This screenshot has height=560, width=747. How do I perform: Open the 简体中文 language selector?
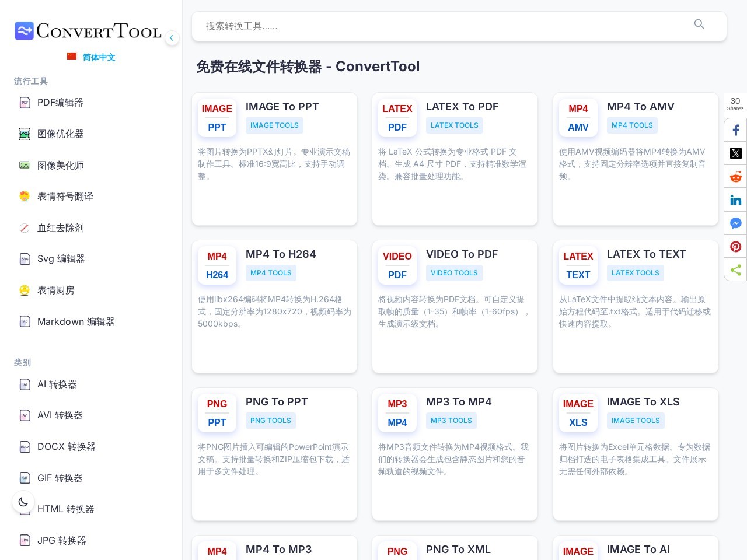click(x=91, y=57)
